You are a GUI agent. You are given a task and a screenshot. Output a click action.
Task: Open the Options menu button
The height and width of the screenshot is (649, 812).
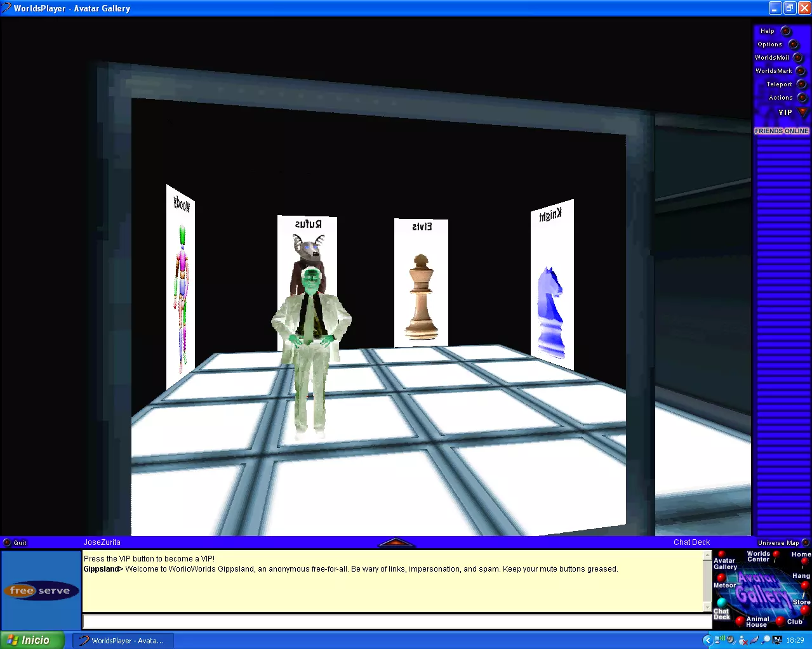point(793,44)
